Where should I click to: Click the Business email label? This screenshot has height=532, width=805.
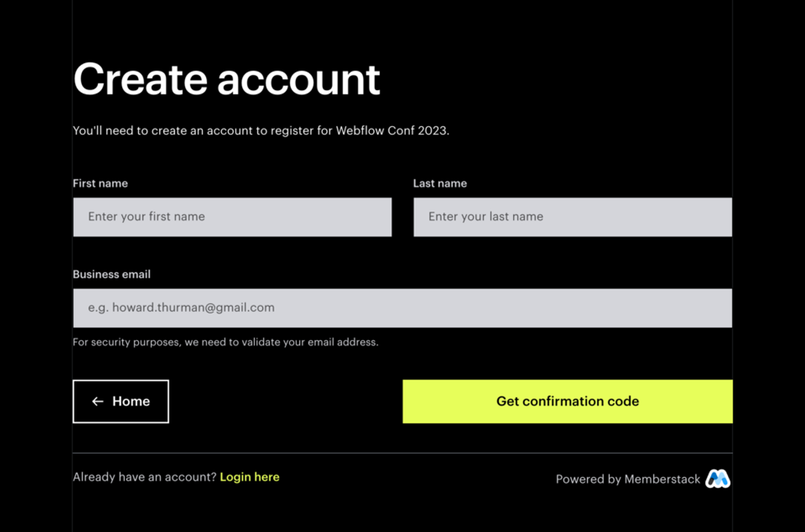111,274
